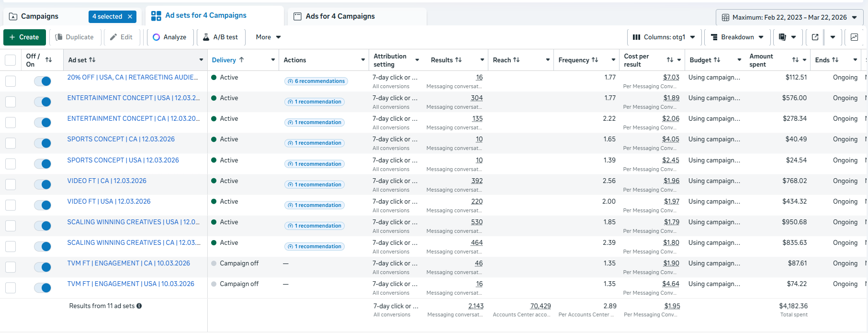Open 1 recommendation for VIDEO FT CA
Screen dimensions: 868x333
tap(315, 185)
